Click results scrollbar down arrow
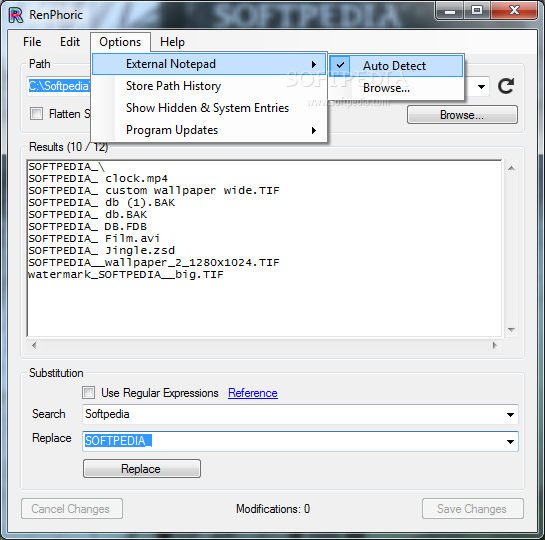Image resolution: width=545 pixels, height=540 pixels. coord(511,329)
